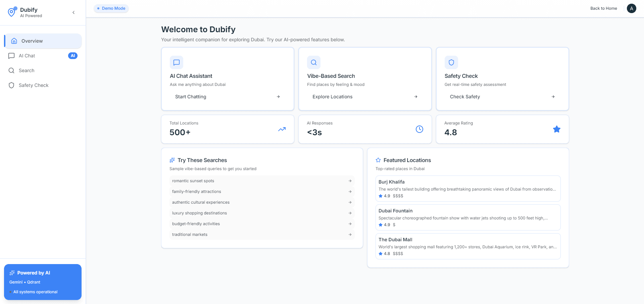Open the AI Chat chat-bubble icon
Screen dimensions: 644x304
[x=12, y=56]
